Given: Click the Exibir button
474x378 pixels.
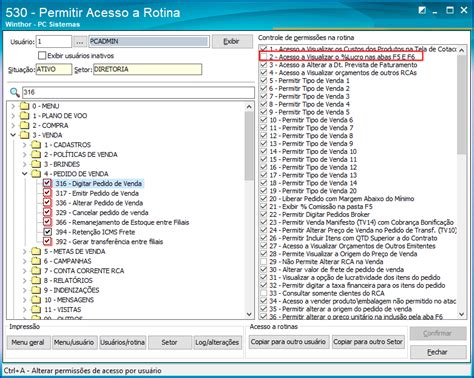Looking at the screenshot, I should click(232, 42).
